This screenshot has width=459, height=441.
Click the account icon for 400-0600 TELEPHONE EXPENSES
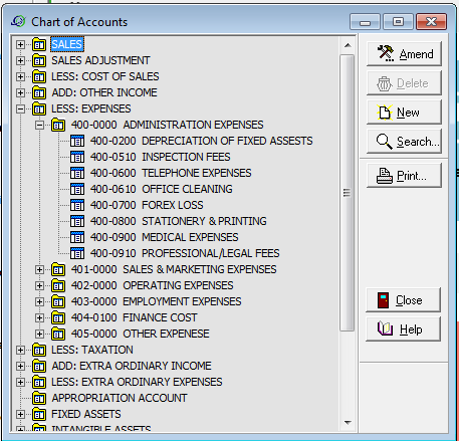[77, 173]
